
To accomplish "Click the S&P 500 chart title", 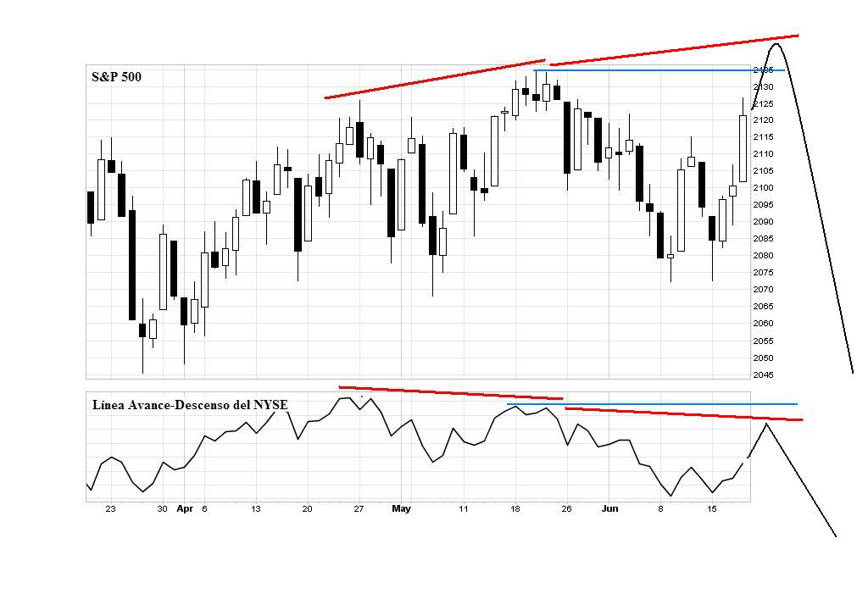I will (116, 77).
